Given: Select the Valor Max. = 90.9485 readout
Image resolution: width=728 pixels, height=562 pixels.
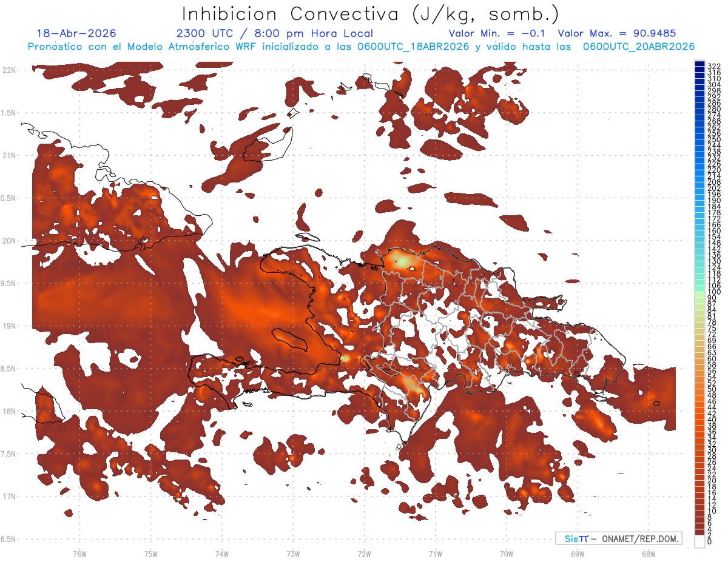Looking at the screenshot, I should coord(617,33).
